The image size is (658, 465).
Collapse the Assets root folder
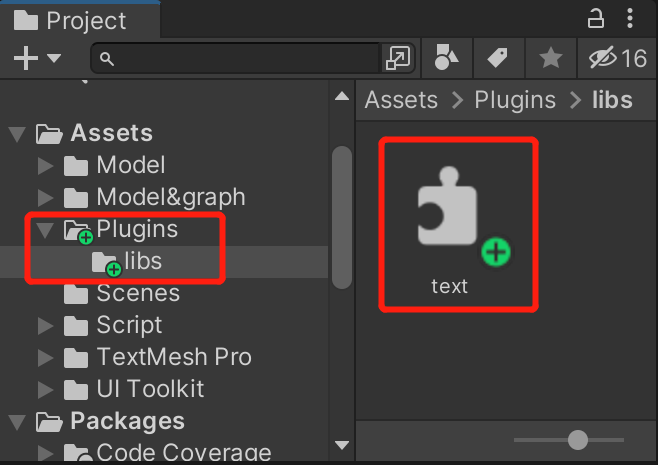17,134
